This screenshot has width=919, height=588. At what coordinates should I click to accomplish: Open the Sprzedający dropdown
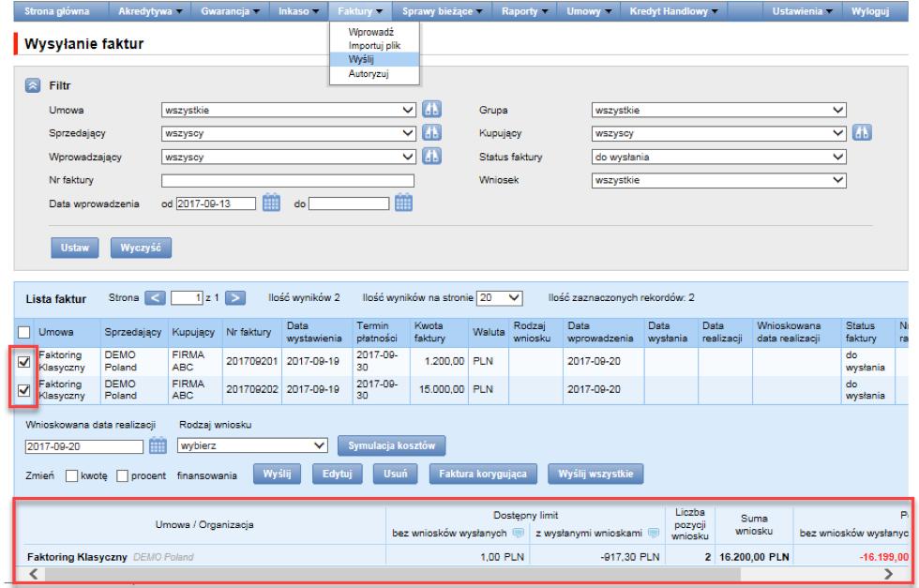(x=289, y=133)
